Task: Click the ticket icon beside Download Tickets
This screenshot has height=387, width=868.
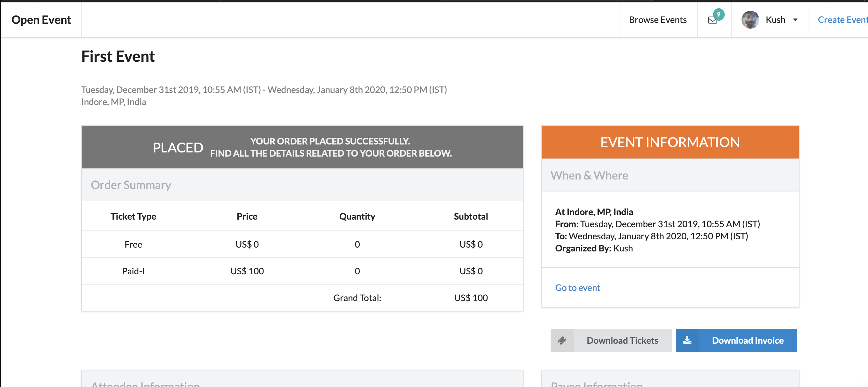Action: [562, 340]
